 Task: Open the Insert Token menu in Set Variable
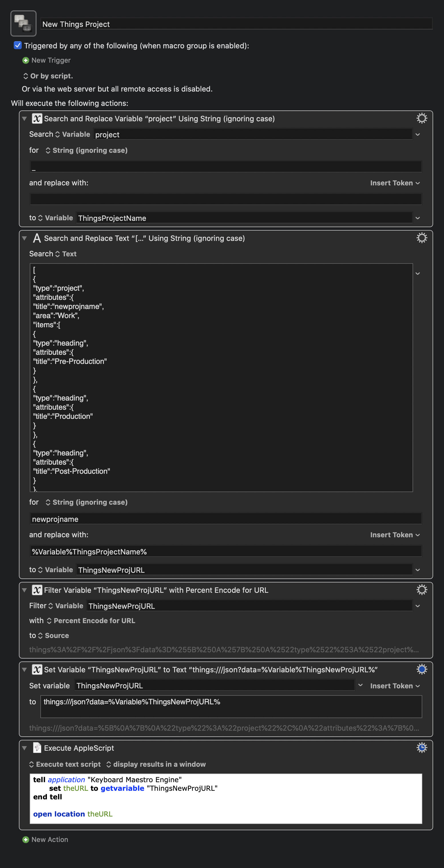(395, 686)
